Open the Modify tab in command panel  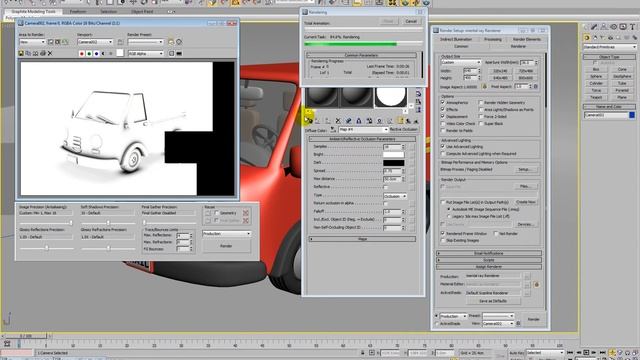(595, 27)
